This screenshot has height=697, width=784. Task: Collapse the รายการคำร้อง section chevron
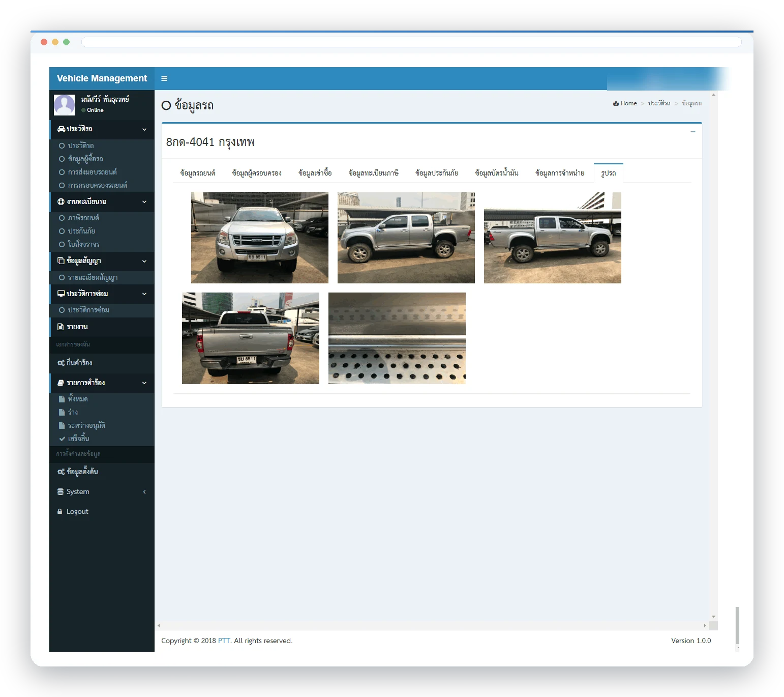144,383
